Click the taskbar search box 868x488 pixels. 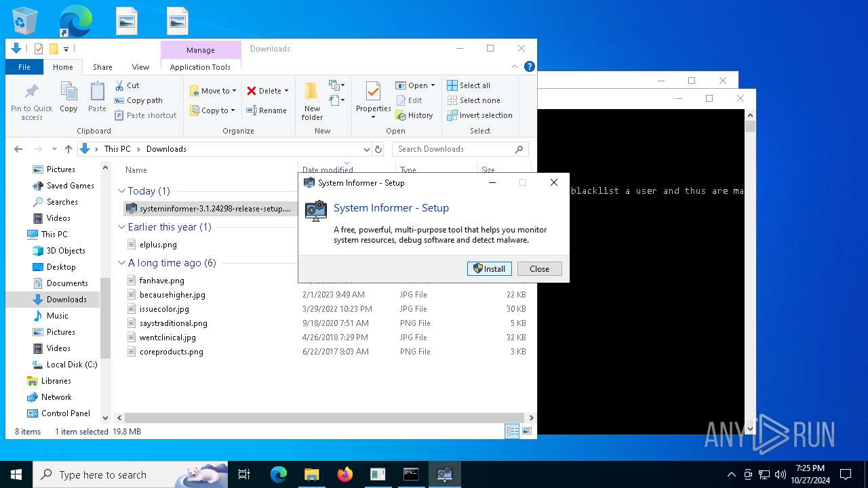pyautogui.click(x=130, y=474)
